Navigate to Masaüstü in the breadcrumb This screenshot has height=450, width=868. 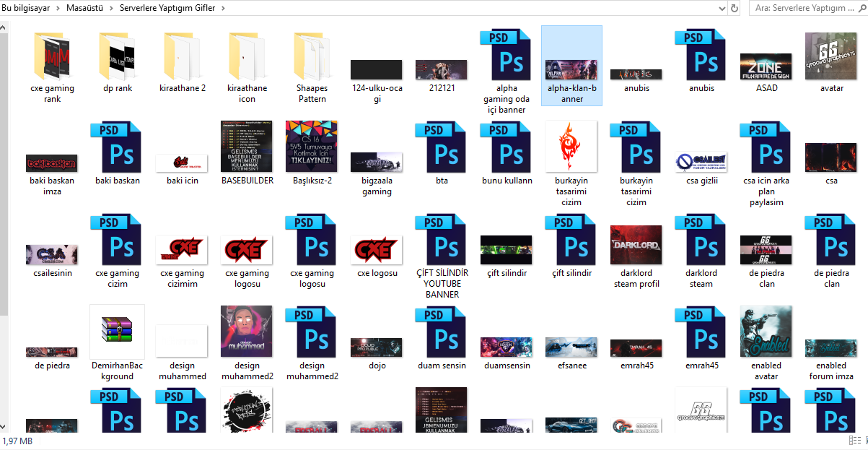click(x=85, y=8)
